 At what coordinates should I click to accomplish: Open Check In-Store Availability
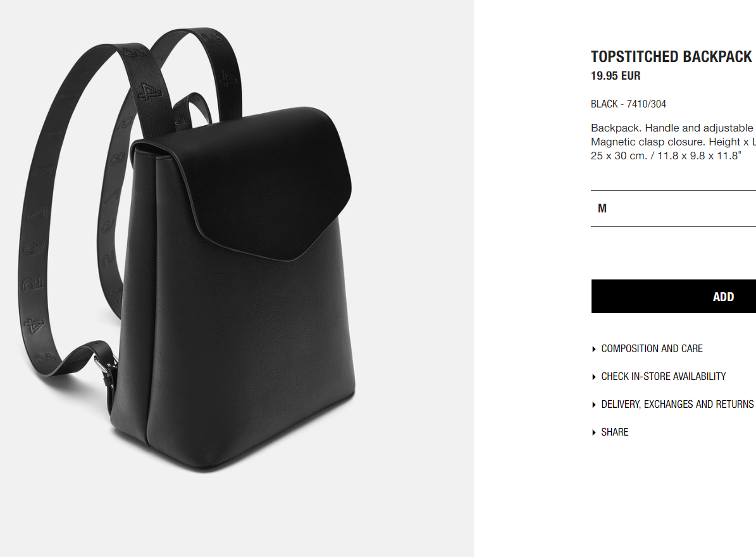pos(664,377)
